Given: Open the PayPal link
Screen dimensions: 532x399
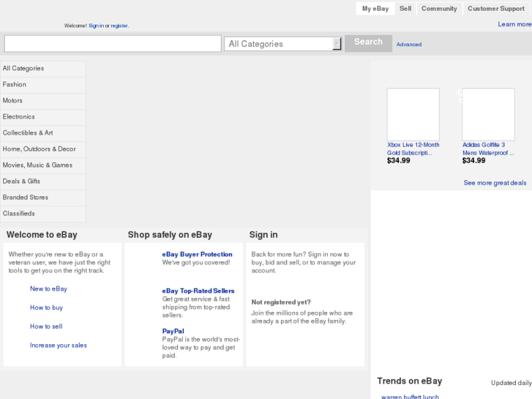Looking at the screenshot, I should pyautogui.click(x=173, y=331).
